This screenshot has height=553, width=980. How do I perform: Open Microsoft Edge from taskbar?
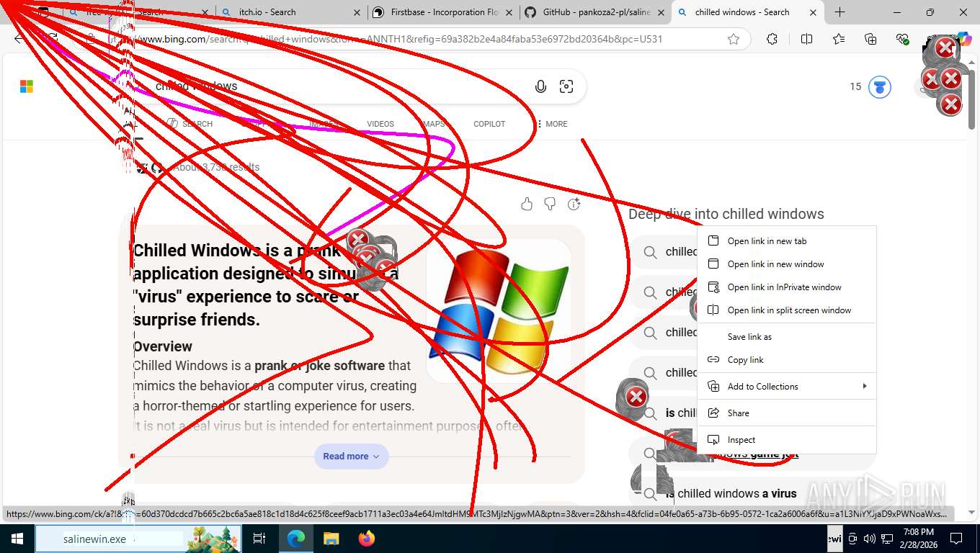[295, 539]
